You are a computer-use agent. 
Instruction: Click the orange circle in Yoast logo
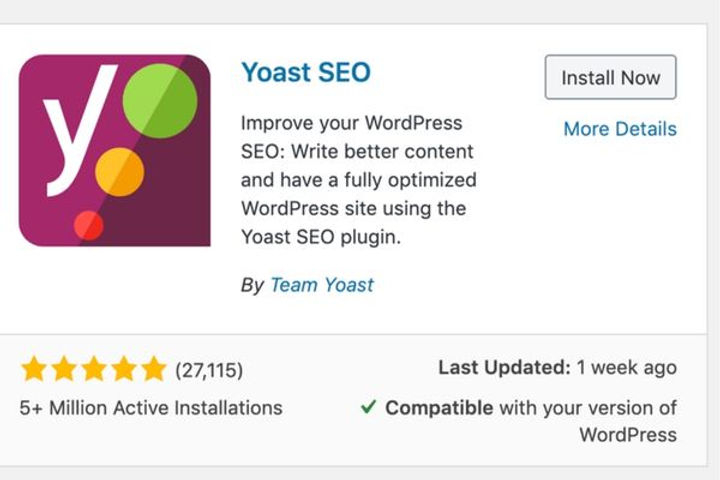(x=119, y=172)
